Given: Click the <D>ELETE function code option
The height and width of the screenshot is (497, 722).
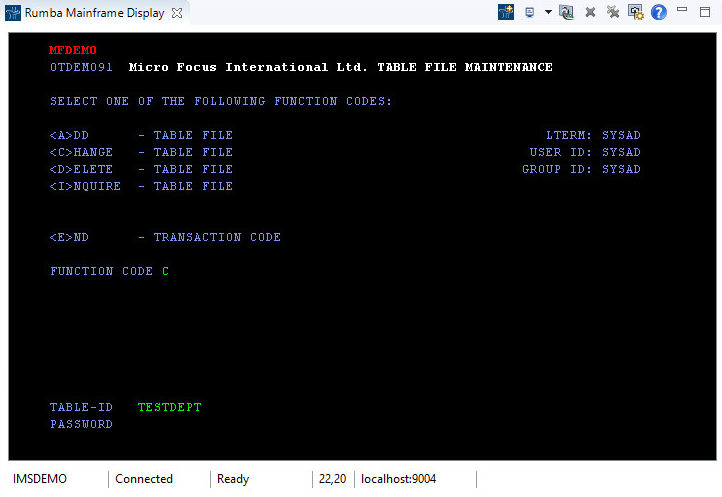Looking at the screenshot, I should (x=80, y=169).
